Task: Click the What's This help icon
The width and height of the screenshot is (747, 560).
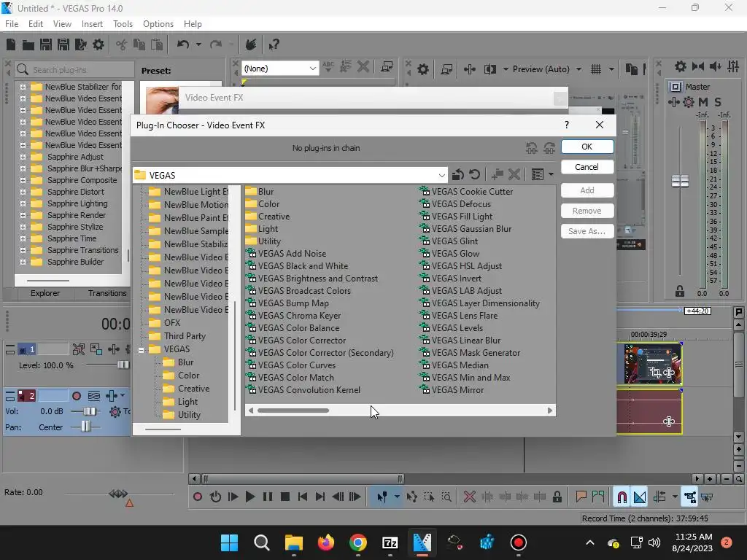Action: coord(274,44)
